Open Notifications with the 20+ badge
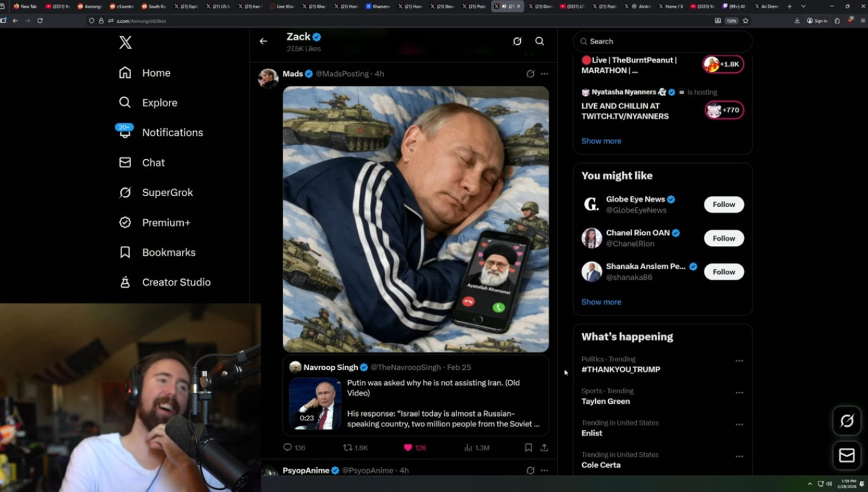The height and width of the screenshot is (492, 868). [161, 132]
